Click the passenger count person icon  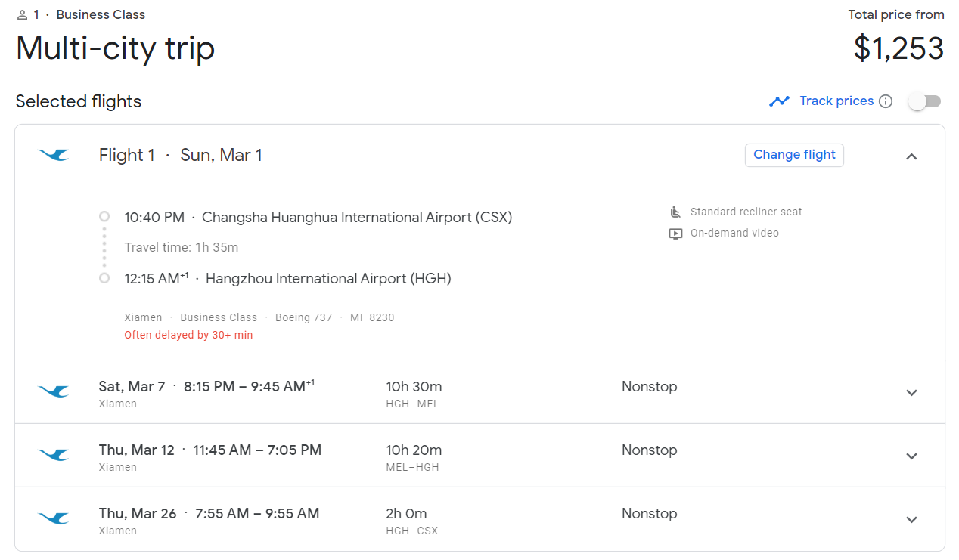(x=22, y=15)
